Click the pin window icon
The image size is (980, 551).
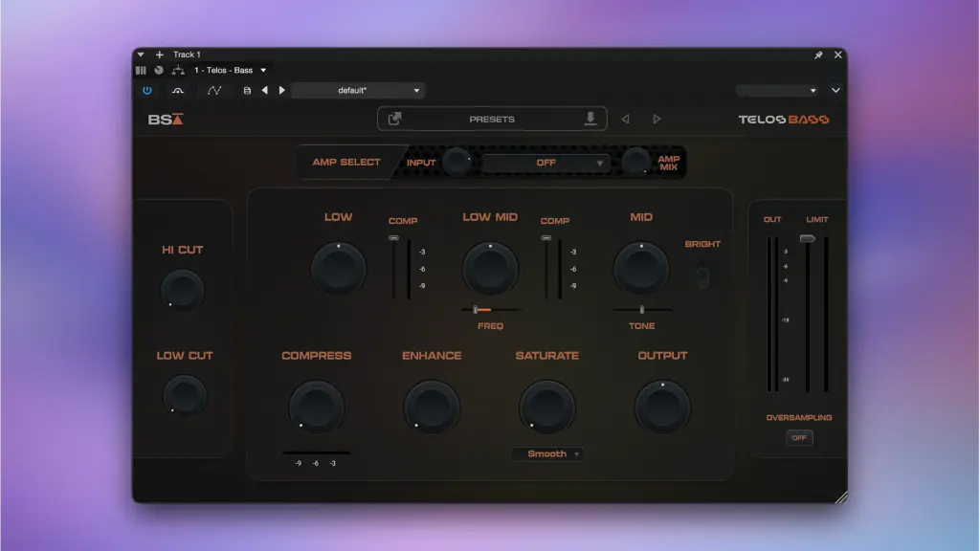(818, 55)
